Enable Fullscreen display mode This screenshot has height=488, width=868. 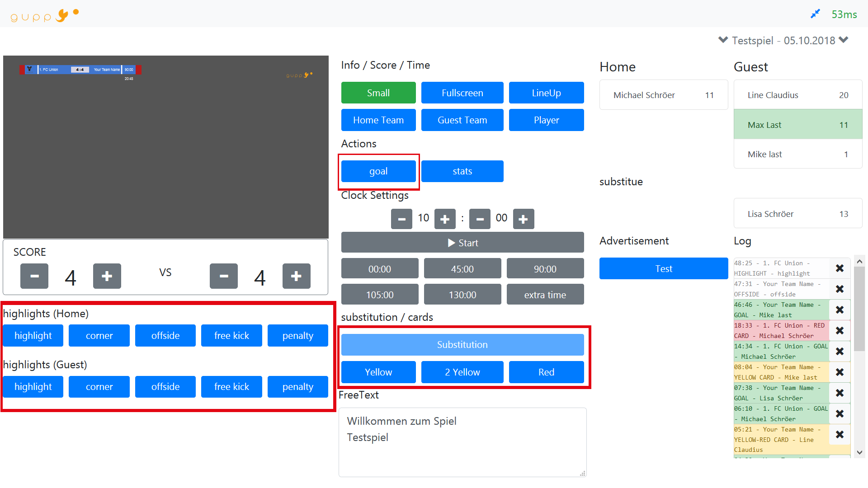point(462,93)
